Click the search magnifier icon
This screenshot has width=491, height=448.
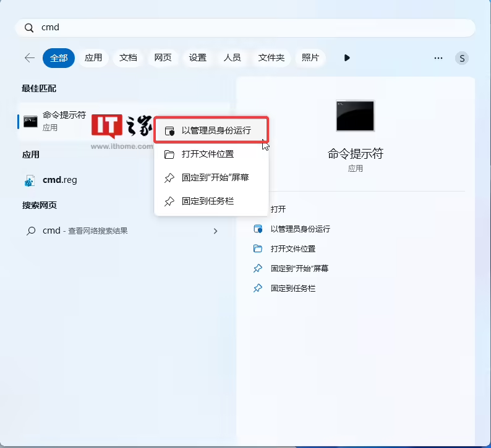28,28
